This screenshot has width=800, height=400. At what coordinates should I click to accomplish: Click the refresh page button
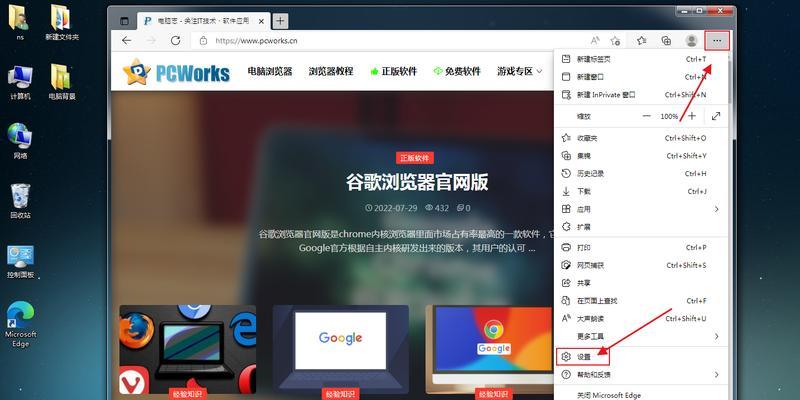[x=176, y=41]
